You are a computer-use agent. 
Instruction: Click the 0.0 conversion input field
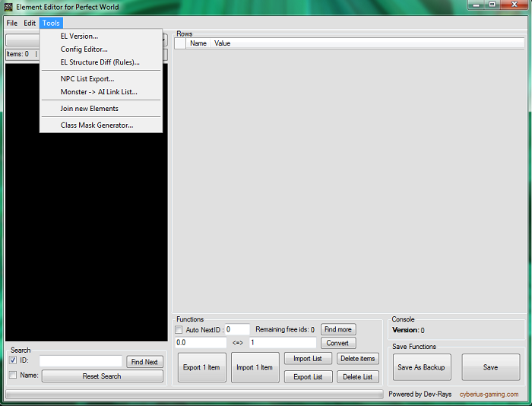[x=201, y=343]
